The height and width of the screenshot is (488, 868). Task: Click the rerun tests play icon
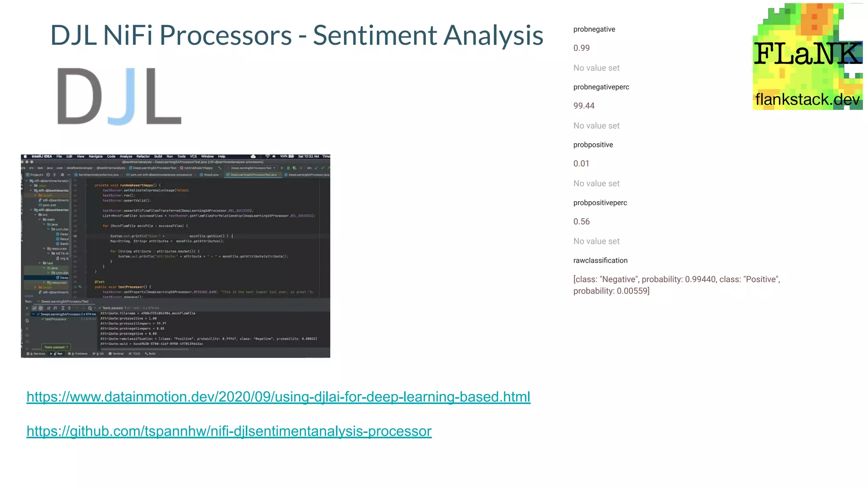(27, 308)
